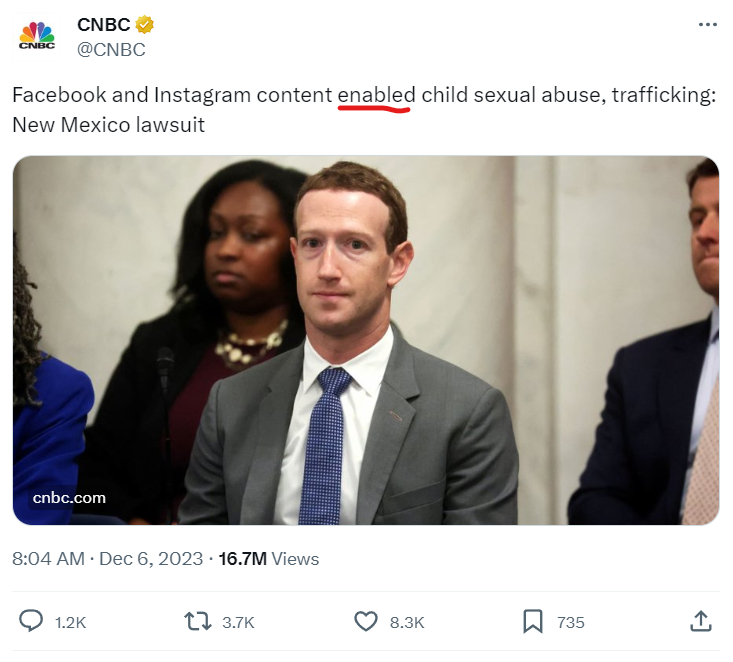Open the CNBC display name profile link
Viewport: 733px width, 662px height.
click(103, 25)
